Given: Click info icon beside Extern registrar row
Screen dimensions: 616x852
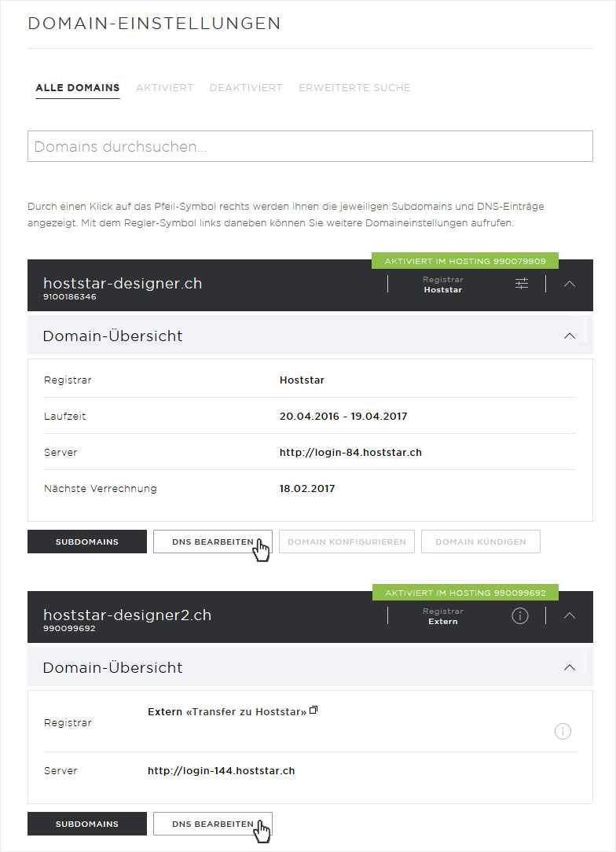Looking at the screenshot, I should pyautogui.click(x=563, y=732).
